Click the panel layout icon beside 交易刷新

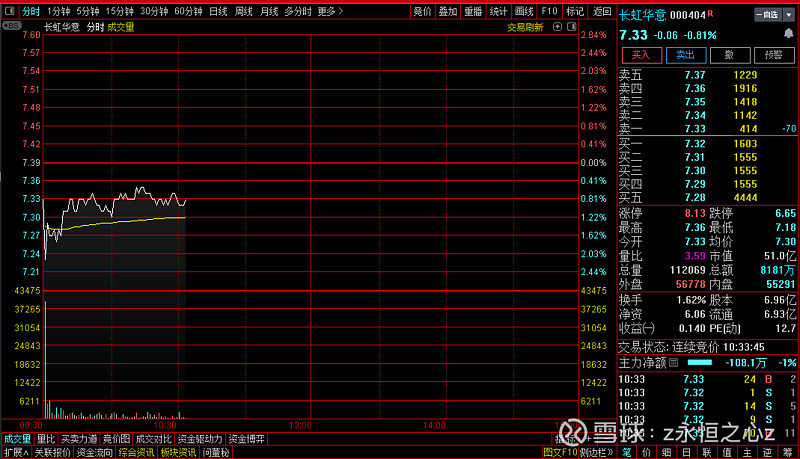coord(571,27)
